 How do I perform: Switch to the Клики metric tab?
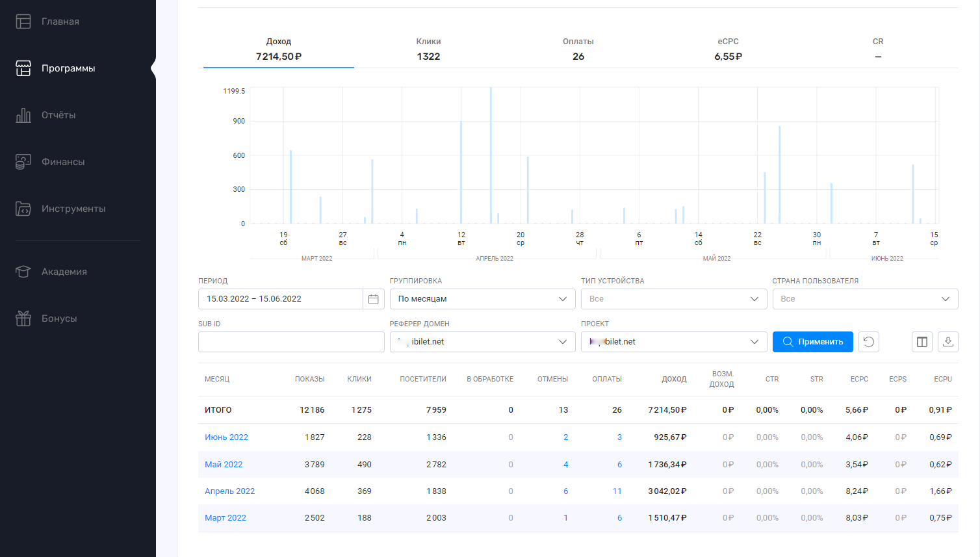point(428,49)
